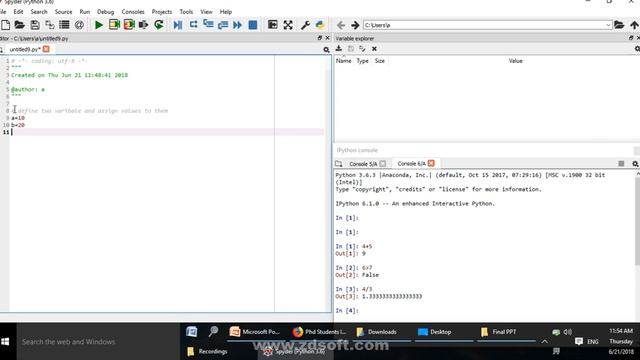Open the Consoles menu
This screenshot has width=640, height=360.
tap(133, 12)
